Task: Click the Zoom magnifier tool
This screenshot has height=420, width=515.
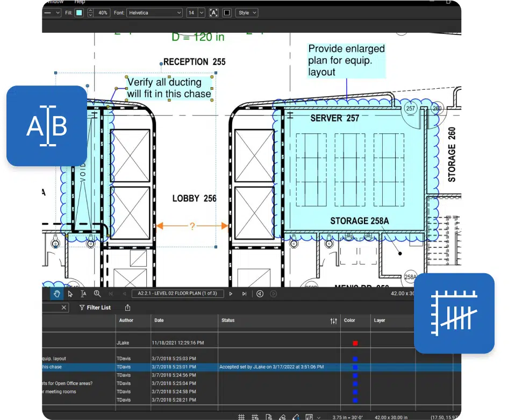Action: click(x=97, y=294)
